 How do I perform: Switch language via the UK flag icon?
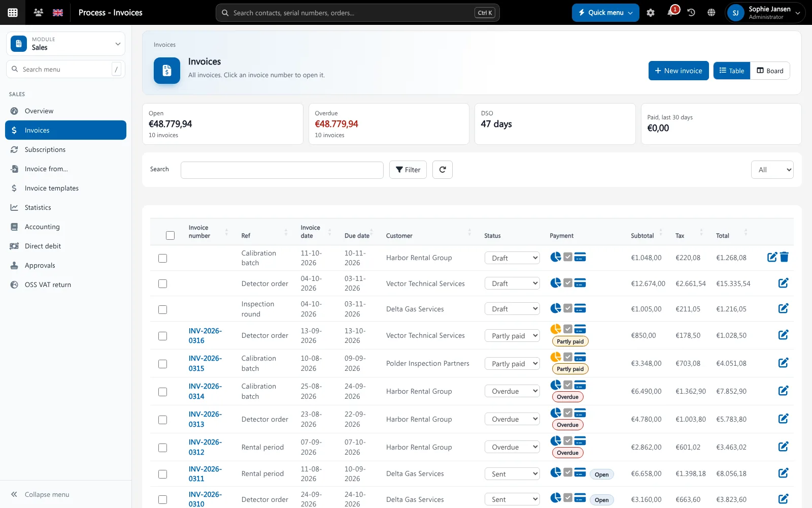[58, 12]
